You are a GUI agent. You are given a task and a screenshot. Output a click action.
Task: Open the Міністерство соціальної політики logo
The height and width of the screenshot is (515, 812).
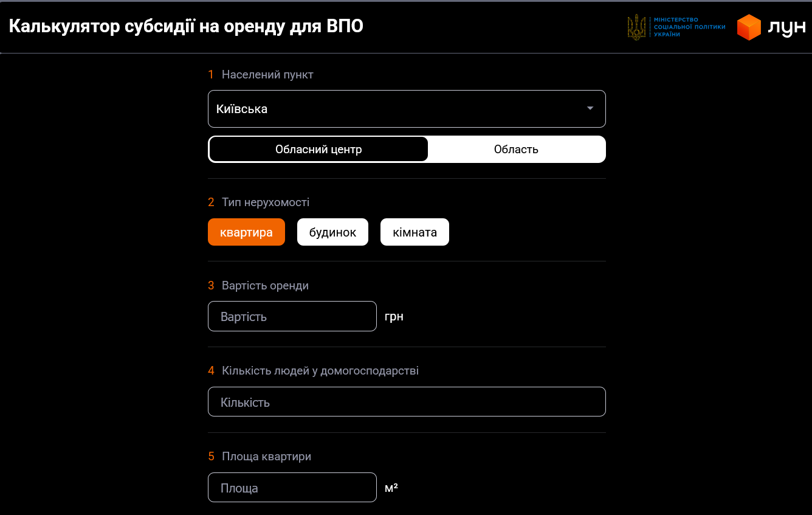coord(676,27)
